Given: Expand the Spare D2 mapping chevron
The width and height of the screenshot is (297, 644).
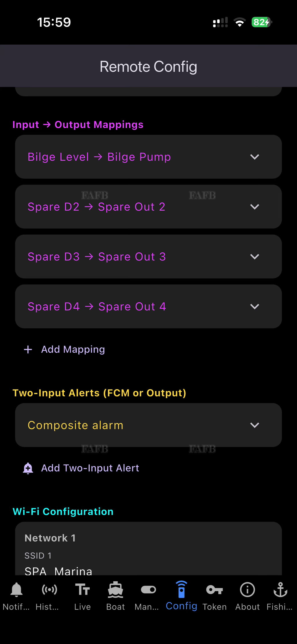Looking at the screenshot, I should point(254,207).
